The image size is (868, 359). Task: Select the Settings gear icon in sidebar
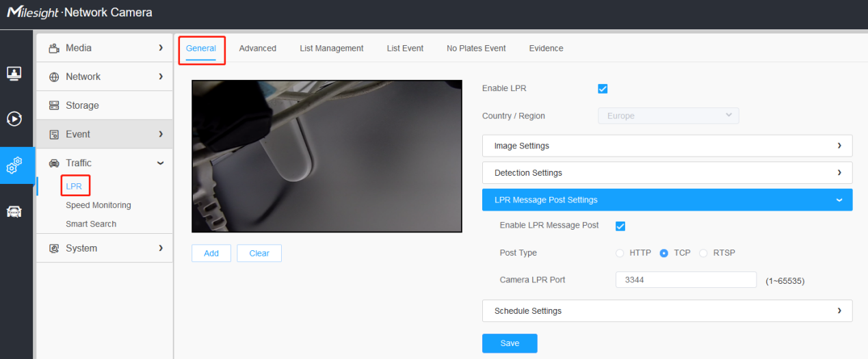coord(14,165)
